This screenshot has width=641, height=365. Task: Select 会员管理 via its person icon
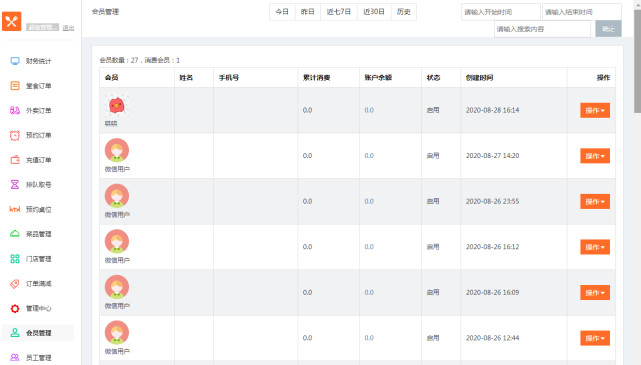coord(15,333)
